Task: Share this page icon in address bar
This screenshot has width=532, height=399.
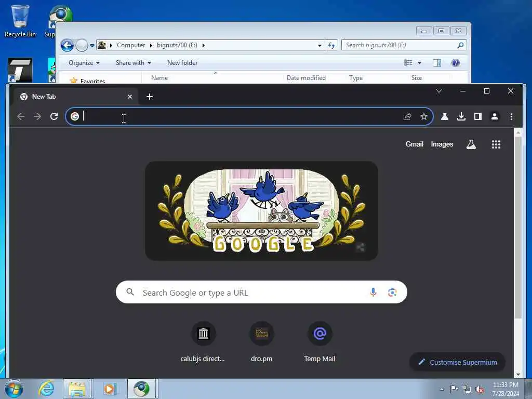Action: click(407, 117)
